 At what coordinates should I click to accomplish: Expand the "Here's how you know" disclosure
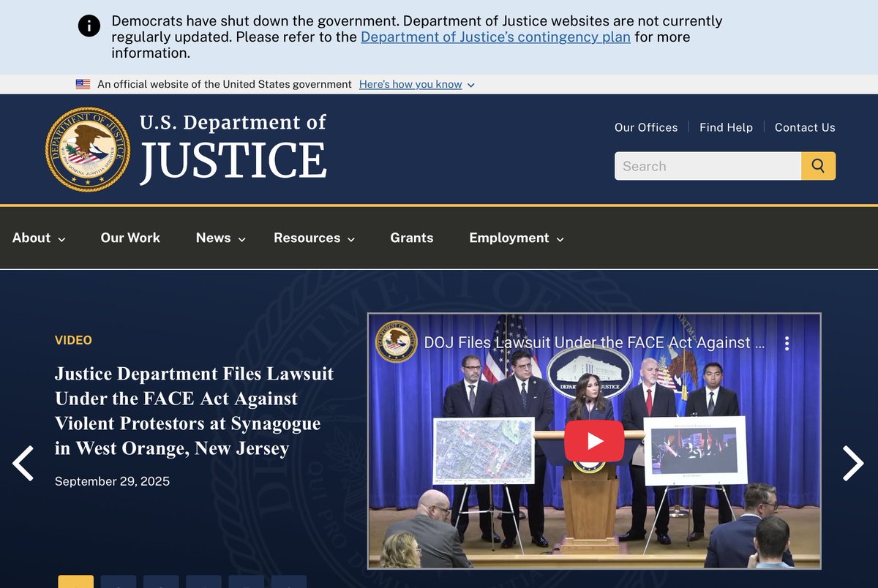coord(416,84)
